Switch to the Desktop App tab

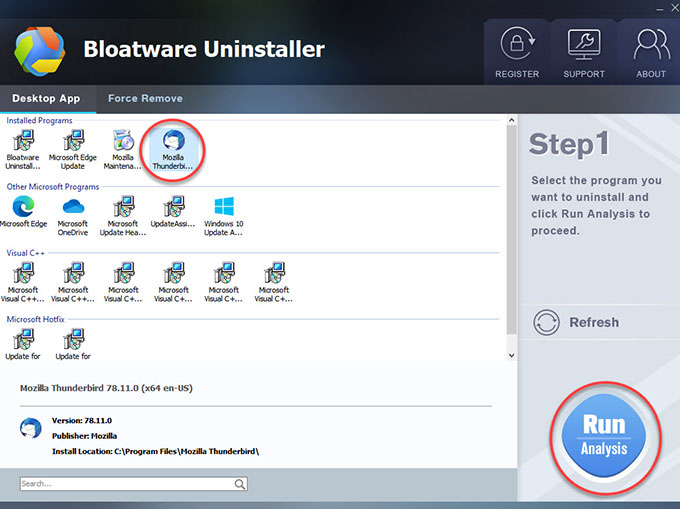(46, 98)
